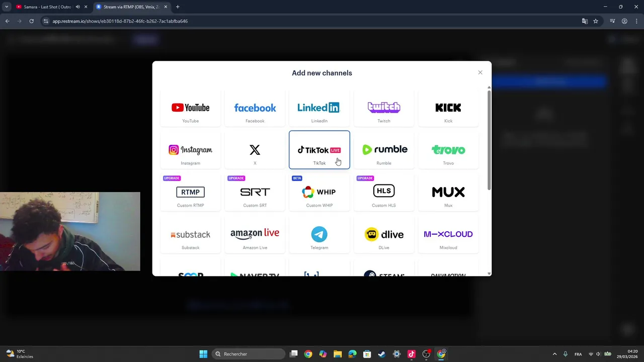Choose the X channel tile
The width and height of the screenshot is (644, 362).
[x=255, y=150]
